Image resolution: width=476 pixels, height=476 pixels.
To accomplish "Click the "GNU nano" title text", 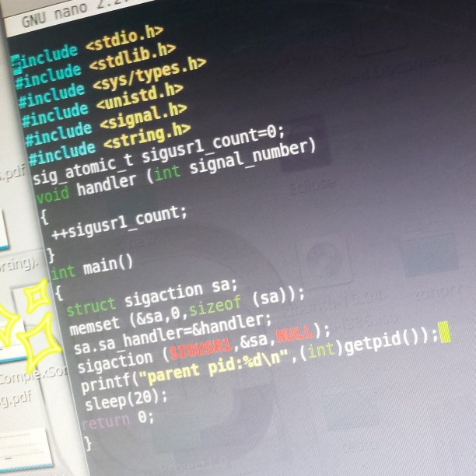I will [x=54, y=16].
